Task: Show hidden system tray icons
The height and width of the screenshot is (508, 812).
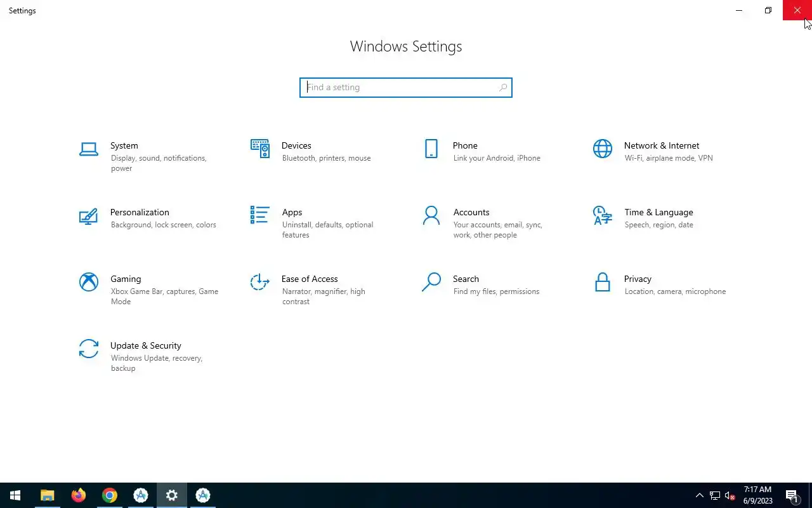Action: coord(699,495)
